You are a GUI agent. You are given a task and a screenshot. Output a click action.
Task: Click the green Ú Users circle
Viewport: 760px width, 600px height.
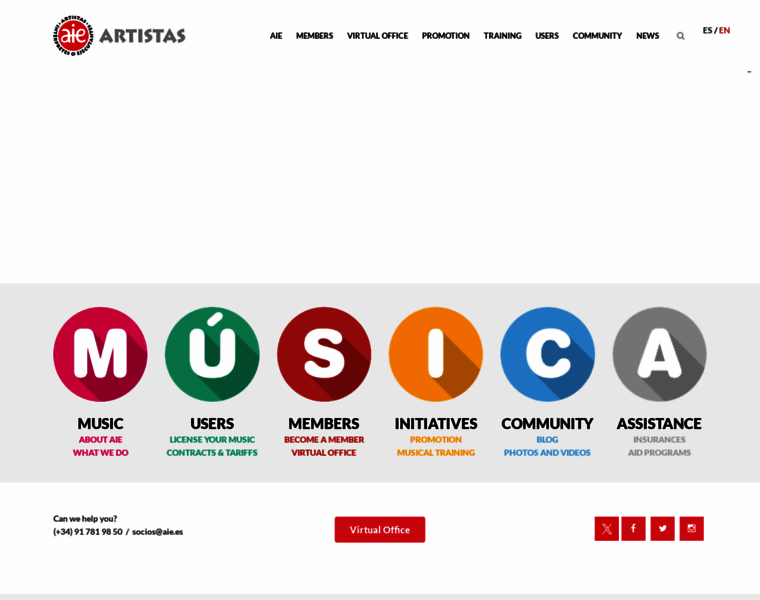212,354
